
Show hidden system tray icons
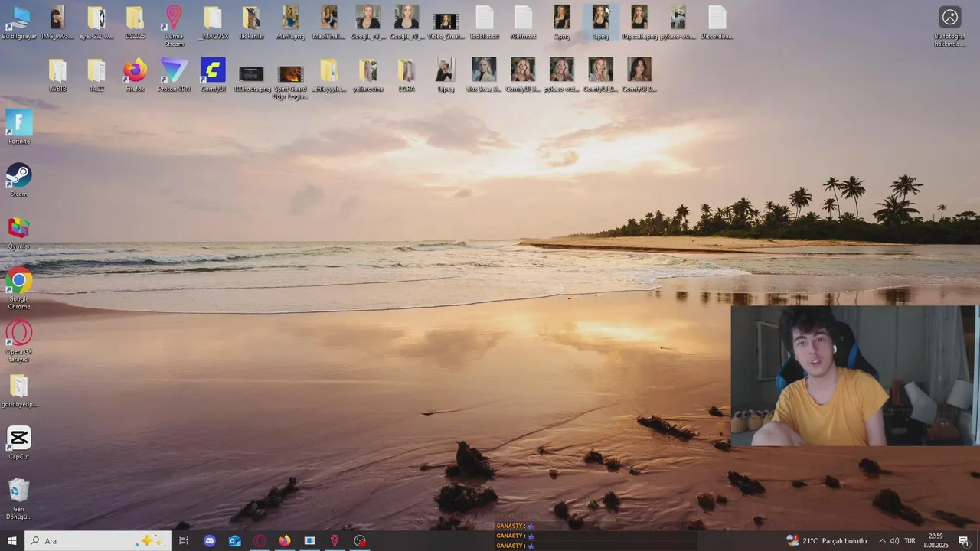(x=882, y=541)
